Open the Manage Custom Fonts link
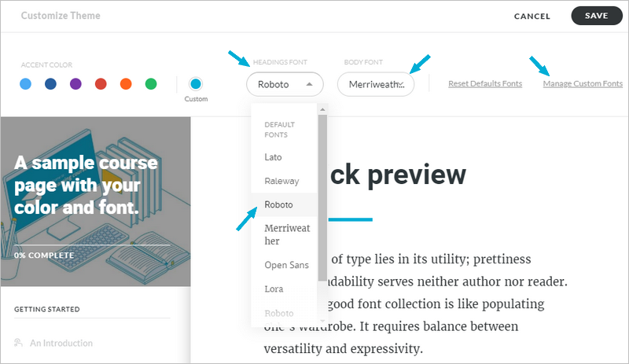Screen dimensions: 629x364 coord(583,83)
